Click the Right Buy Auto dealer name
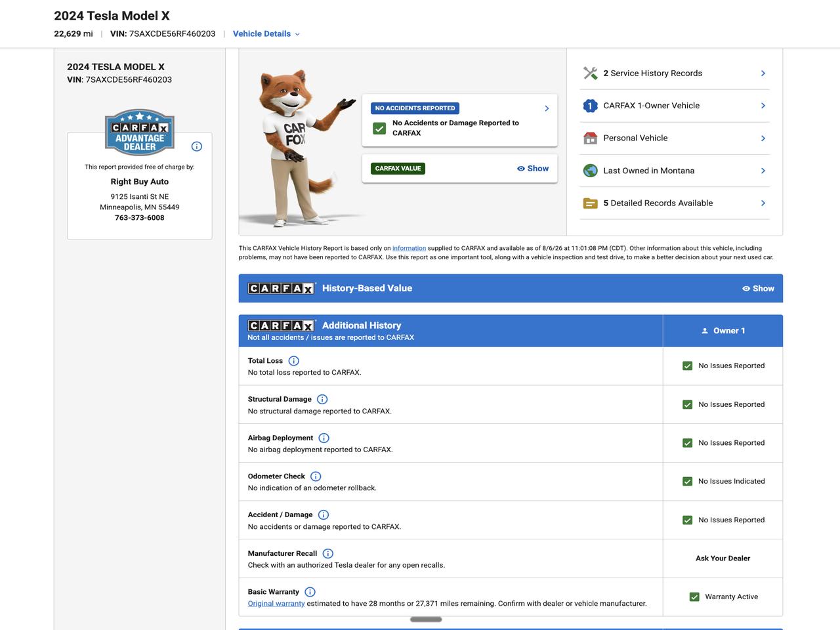The image size is (840, 630). tap(140, 182)
